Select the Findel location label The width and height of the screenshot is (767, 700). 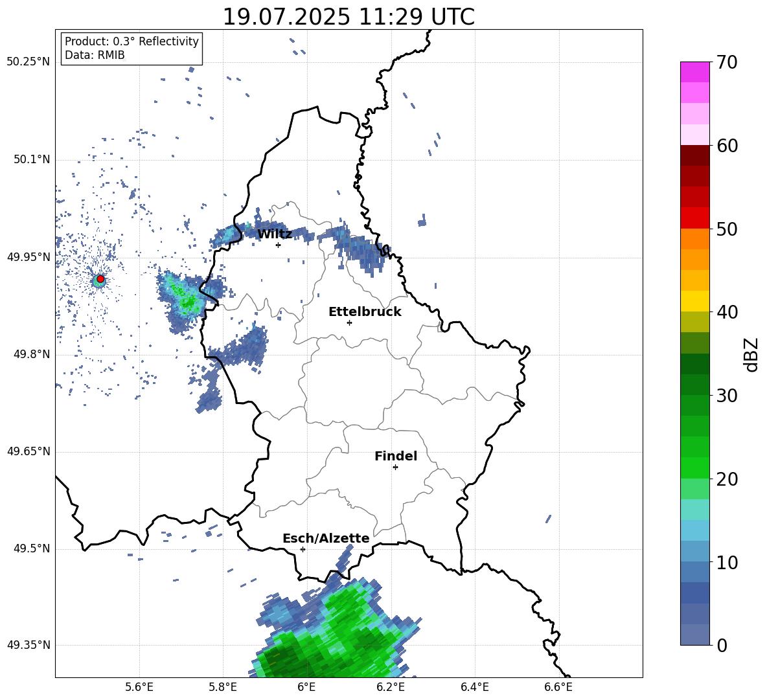tap(396, 456)
